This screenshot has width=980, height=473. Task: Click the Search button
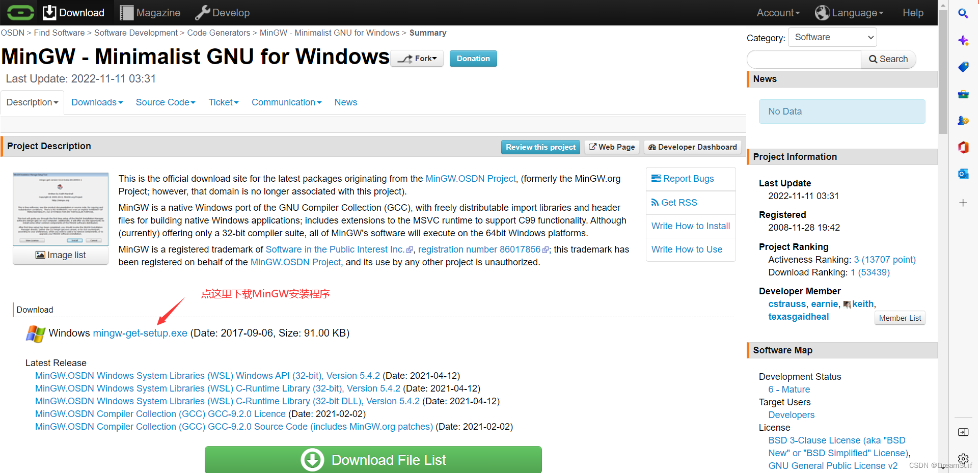coord(888,59)
